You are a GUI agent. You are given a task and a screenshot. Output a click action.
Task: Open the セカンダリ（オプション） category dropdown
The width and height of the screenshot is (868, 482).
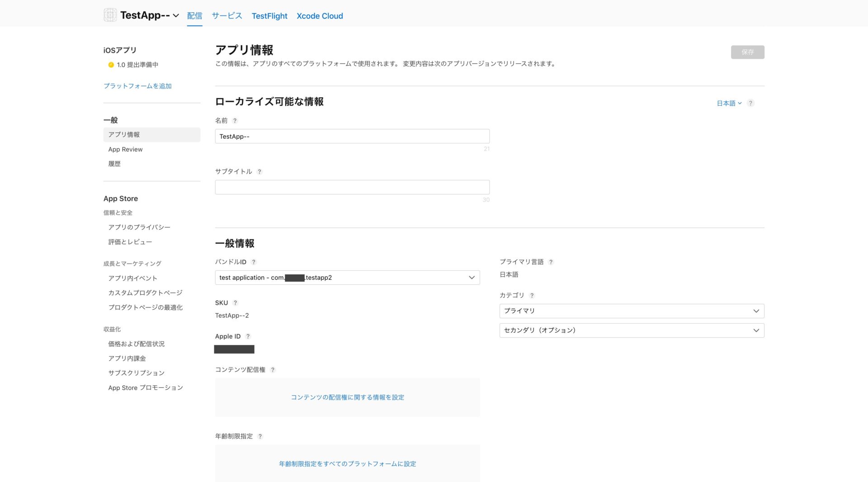point(632,331)
